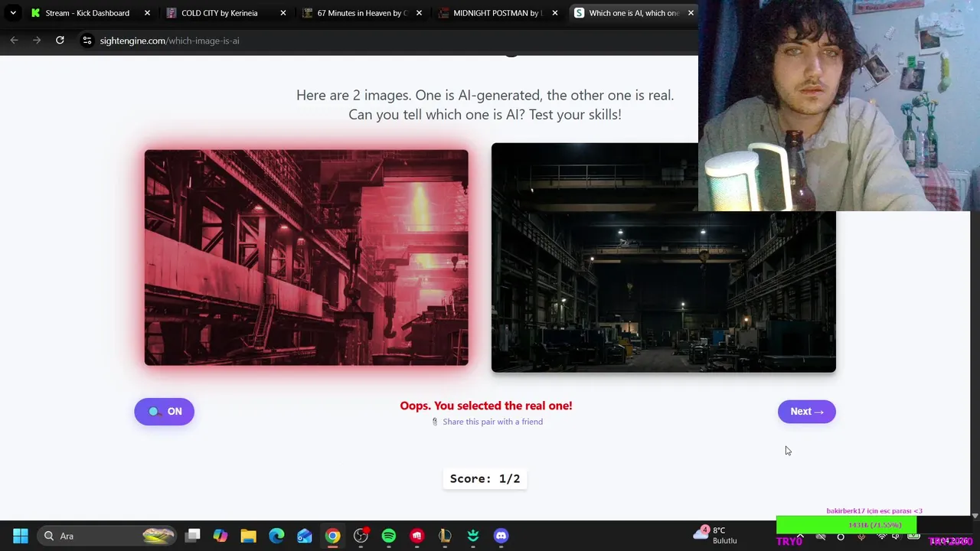Screen dimensions: 980x551
Task: Reload the sightengine page
Action: coord(60,41)
